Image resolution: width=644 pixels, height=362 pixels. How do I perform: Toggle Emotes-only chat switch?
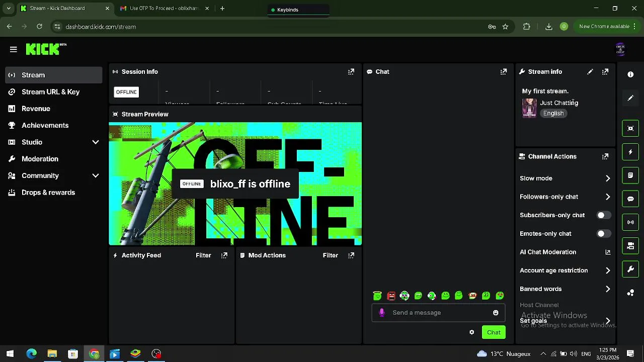(x=604, y=234)
